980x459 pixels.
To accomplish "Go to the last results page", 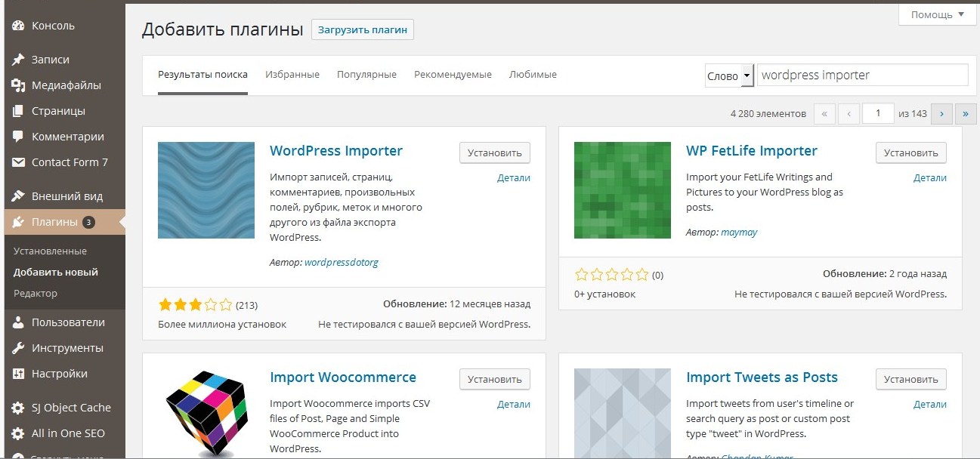I will click(966, 114).
